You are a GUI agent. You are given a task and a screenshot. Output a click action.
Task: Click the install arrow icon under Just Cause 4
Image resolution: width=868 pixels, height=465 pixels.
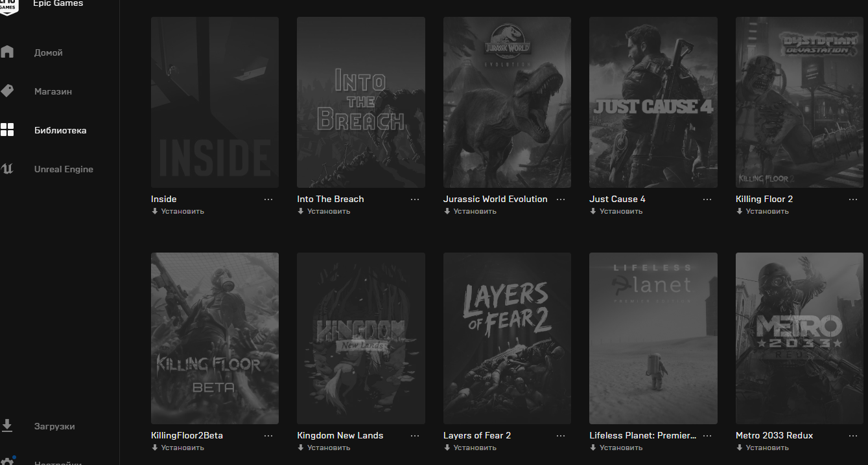(592, 211)
